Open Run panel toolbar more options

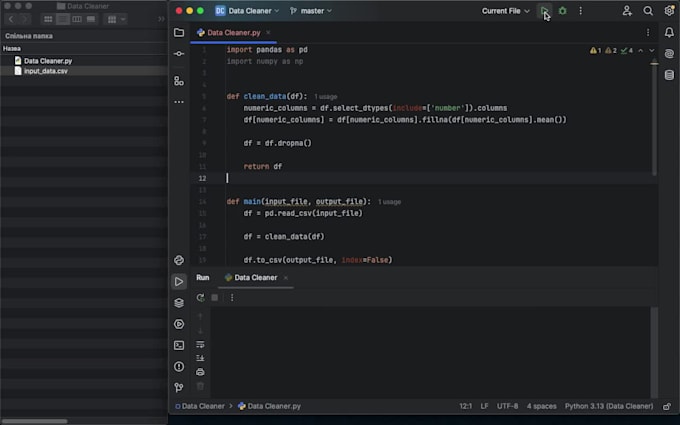tap(232, 298)
